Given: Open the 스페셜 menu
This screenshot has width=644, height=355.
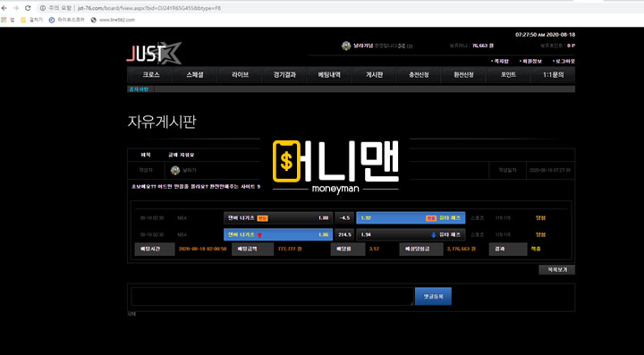Looking at the screenshot, I should (x=195, y=75).
